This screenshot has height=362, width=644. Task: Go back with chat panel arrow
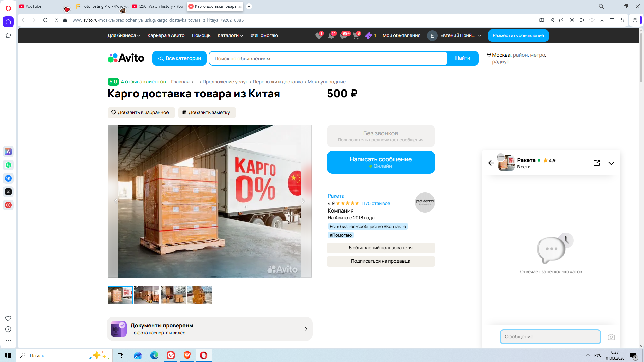(x=491, y=163)
